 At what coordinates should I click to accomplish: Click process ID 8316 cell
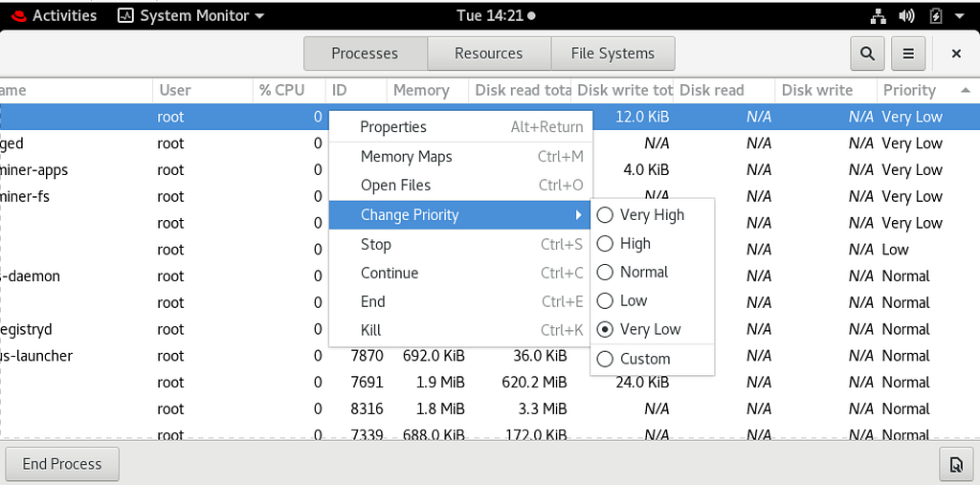pos(367,409)
